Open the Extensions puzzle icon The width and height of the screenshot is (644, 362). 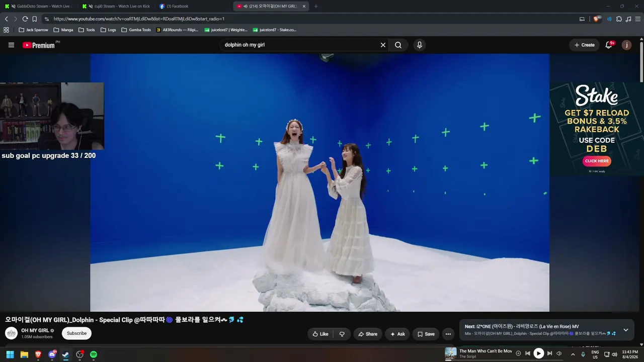coord(619,19)
